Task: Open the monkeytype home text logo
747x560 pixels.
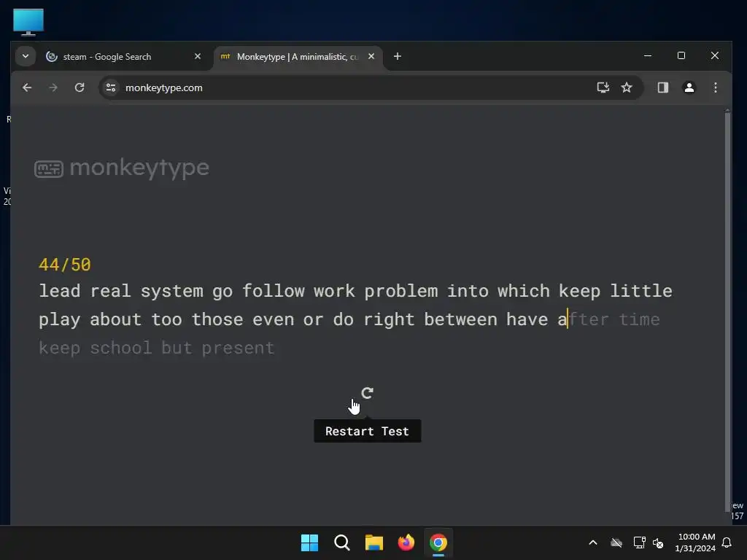Action: [139, 168]
